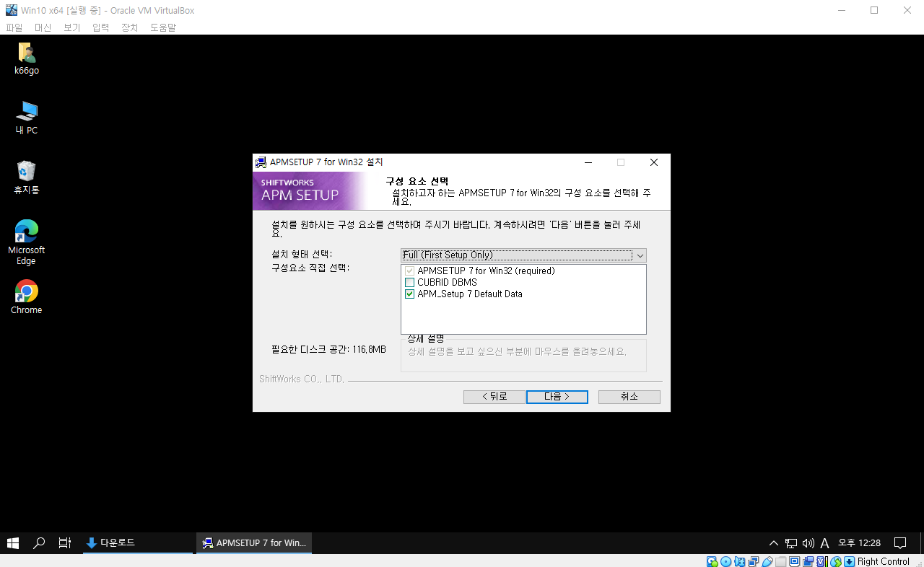Open the notification action center icon

click(900, 543)
